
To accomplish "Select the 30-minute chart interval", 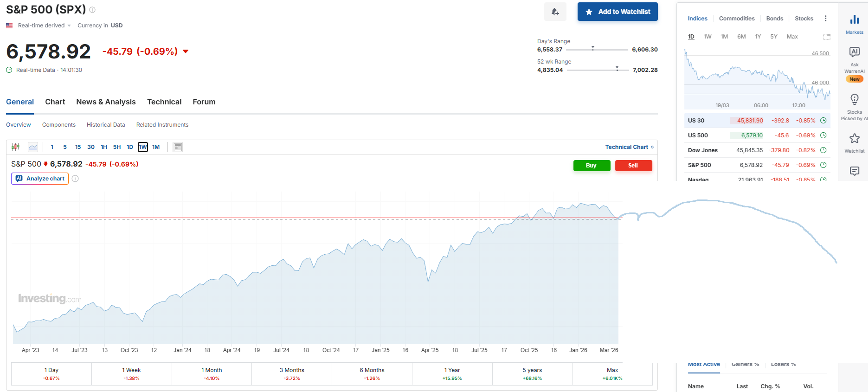I will [91, 147].
